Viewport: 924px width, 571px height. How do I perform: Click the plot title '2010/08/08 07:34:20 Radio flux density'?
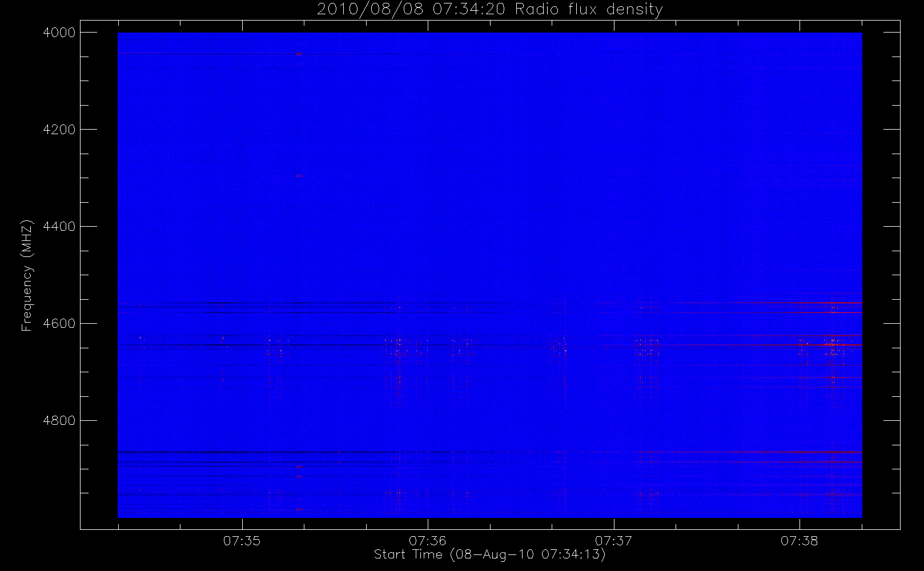tap(490, 10)
